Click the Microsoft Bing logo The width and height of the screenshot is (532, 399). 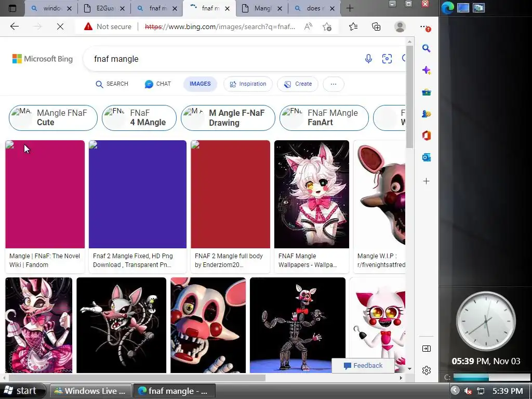point(43,59)
